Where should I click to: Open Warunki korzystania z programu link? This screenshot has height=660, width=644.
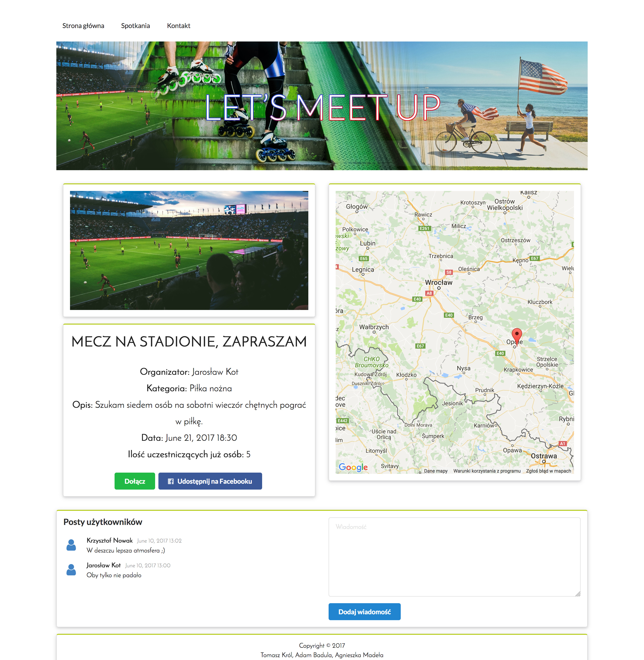tap(487, 471)
